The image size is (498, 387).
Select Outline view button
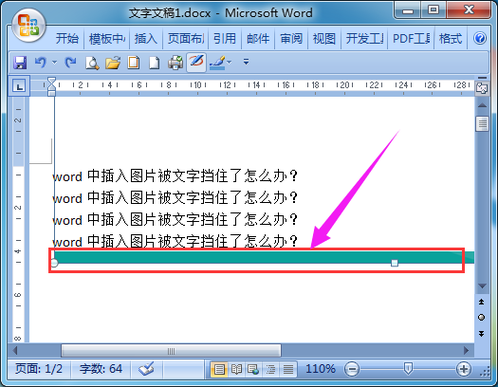coord(271,369)
